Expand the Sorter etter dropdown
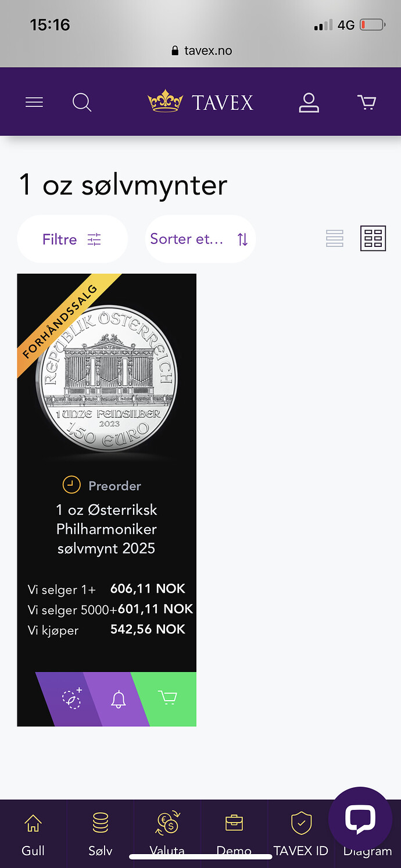Viewport: 401px width, 868px height. [x=200, y=239]
